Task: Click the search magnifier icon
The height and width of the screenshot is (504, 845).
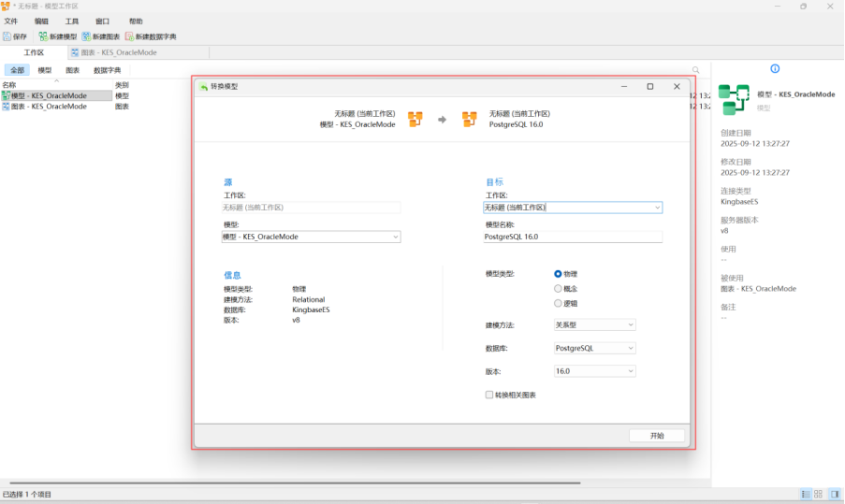Action: [695, 70]
